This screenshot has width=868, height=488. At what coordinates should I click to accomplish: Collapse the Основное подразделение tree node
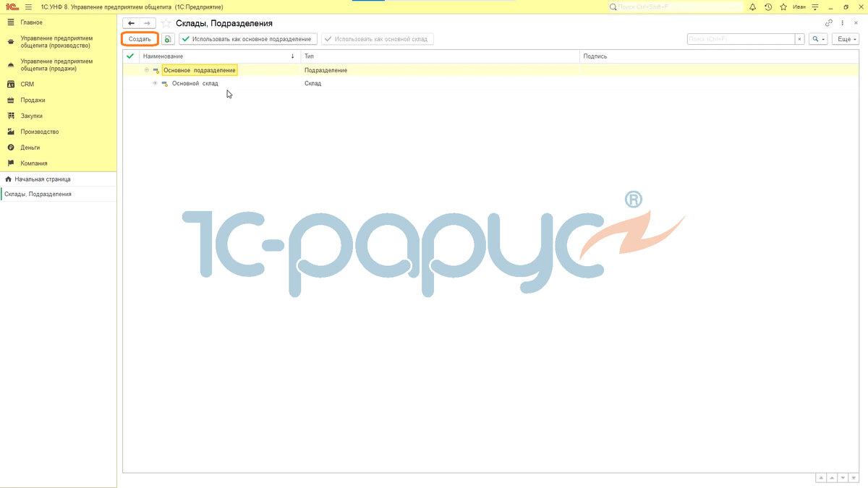[x=146, y=70]
